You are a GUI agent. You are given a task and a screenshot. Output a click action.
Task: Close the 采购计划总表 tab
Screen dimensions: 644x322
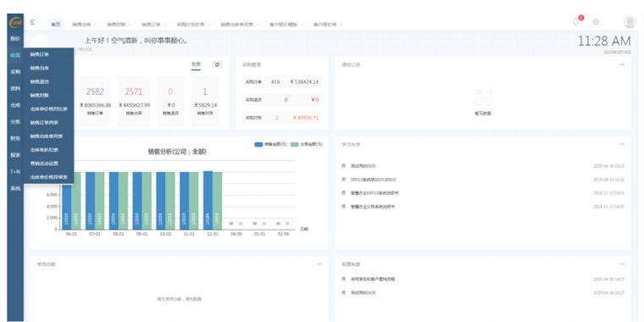208,25
